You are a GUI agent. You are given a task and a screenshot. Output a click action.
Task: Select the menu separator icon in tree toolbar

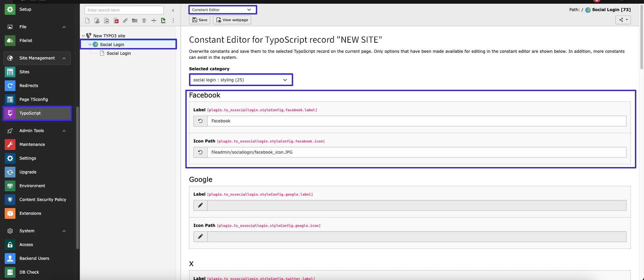[x=154, y=21]
